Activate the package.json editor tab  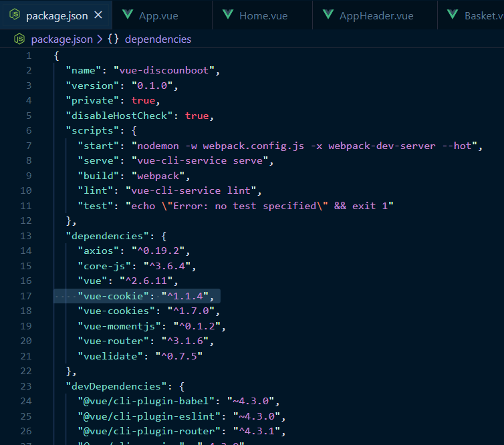point(56,15)
